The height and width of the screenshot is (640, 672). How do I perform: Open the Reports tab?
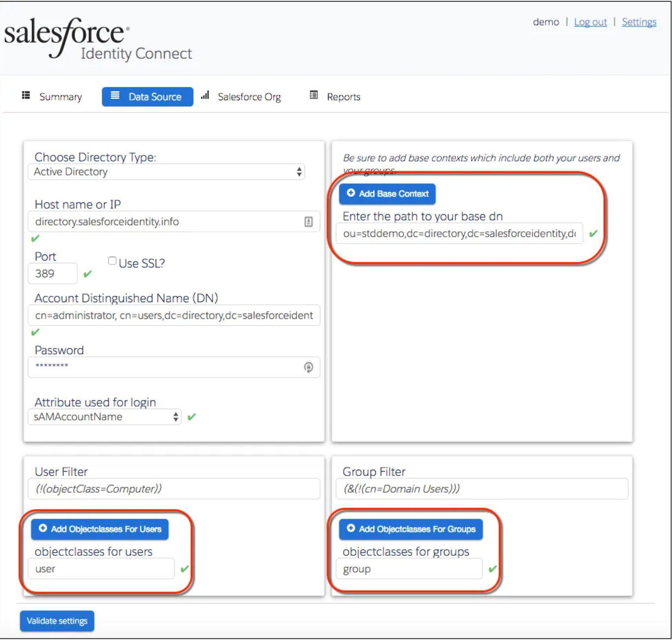(x=335, y=96)
